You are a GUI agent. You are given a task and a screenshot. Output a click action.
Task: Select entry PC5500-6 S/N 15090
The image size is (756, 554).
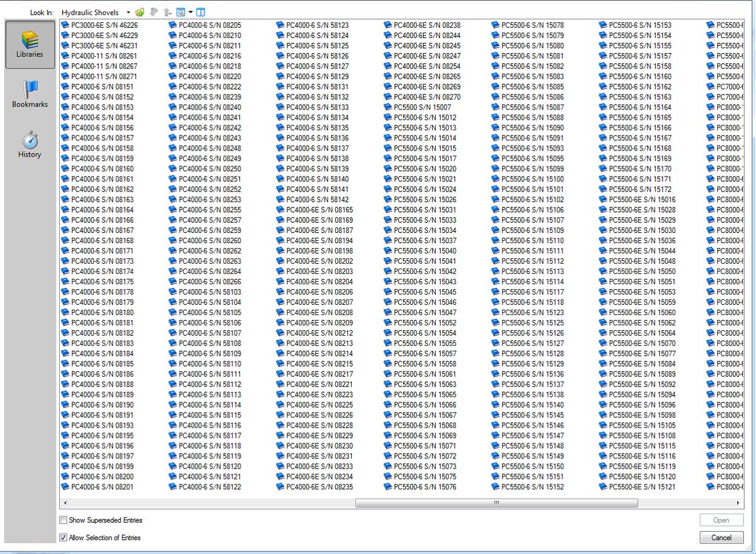(x=528, y=128)
